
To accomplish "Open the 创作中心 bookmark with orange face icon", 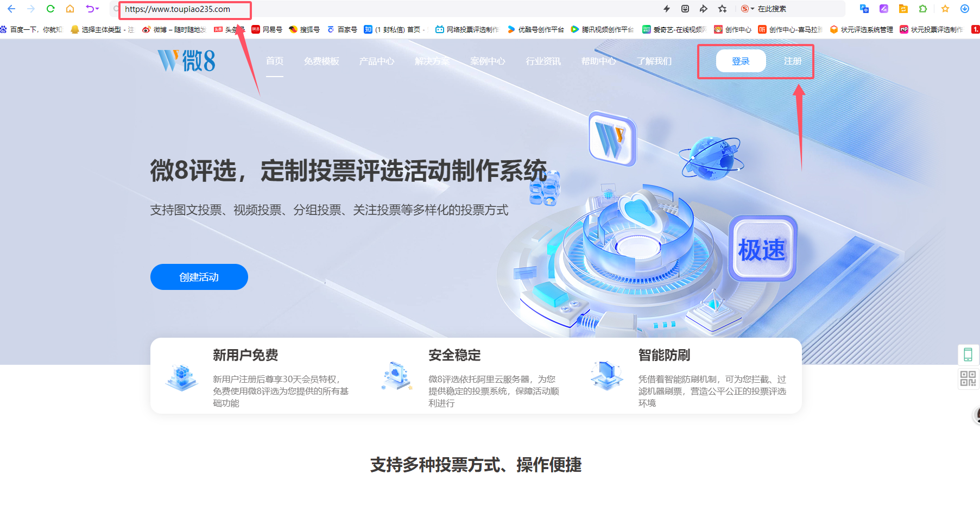I will point(732,29).
